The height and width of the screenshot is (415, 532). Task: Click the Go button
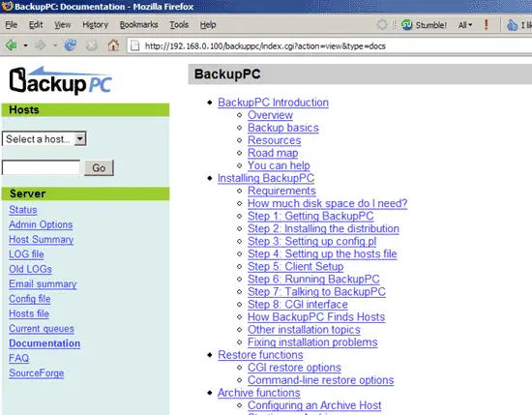pyautogui.click(x=99, y=167)
